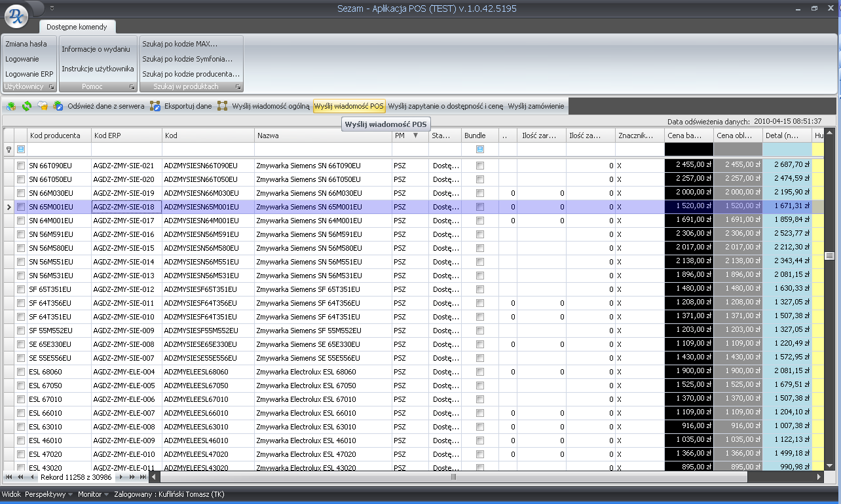Click Odśwież dane z serwera
The width and height of the screenshot is (841, 504).
pos(106,106)
